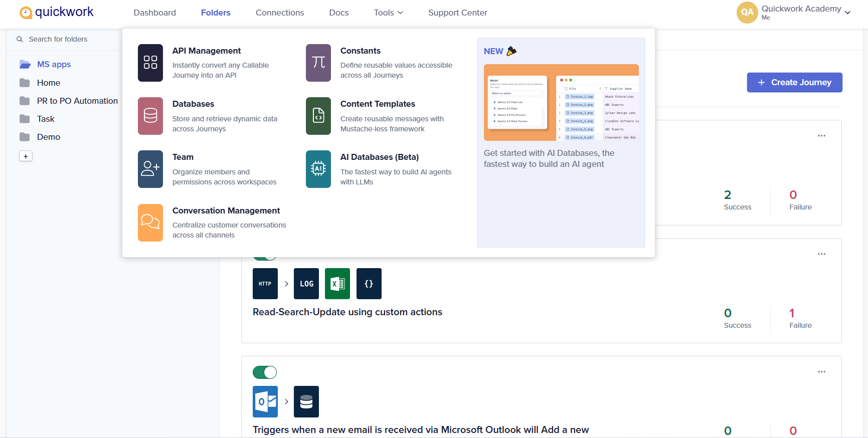Open the Databases menu entry title
Image resolution: width=868 pixels, height=438 pixels.
(193, 104)
